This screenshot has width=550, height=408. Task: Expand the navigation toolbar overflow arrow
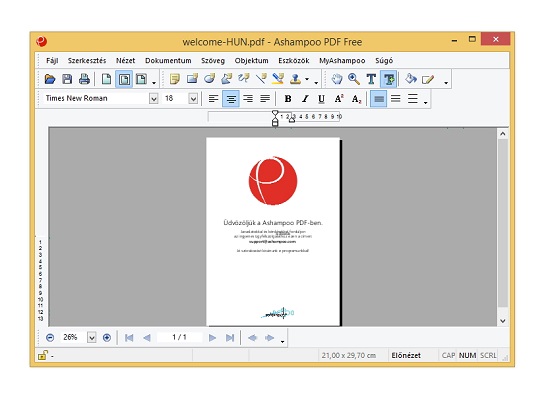pyautogui.click(x=282, y=341)
